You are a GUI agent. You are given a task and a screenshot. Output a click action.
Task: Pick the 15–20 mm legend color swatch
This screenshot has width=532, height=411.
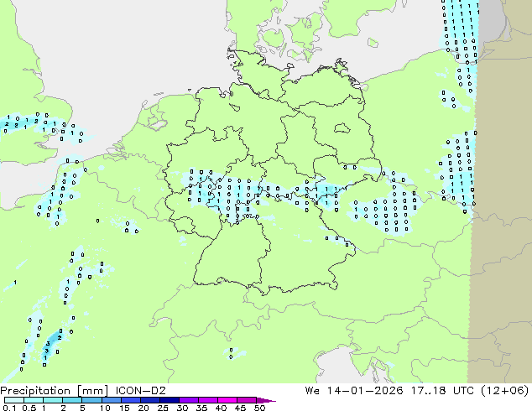tap(130, 400)
